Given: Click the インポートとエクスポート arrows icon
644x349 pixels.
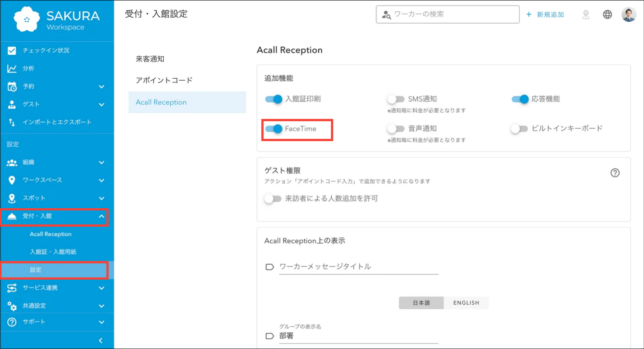Looking at the screenshot, I should point(12,122).
